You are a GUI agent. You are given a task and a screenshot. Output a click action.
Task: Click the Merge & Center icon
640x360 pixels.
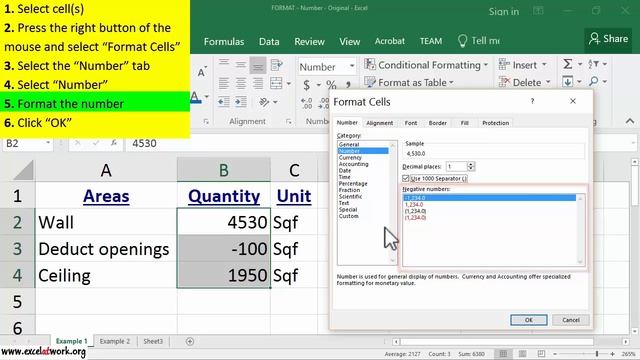point(276,83)
